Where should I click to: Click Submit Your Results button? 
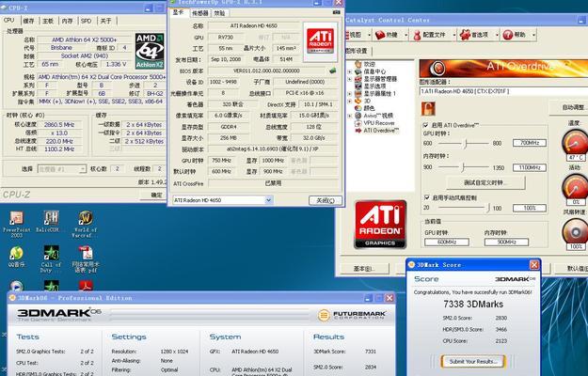point(473,361)
